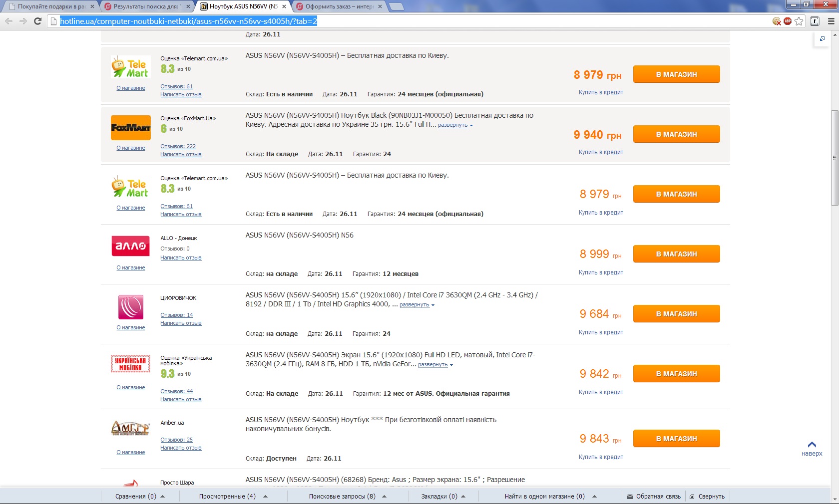Click the Amber store logo
Screen dimensions: 839x504
(130, 428)
